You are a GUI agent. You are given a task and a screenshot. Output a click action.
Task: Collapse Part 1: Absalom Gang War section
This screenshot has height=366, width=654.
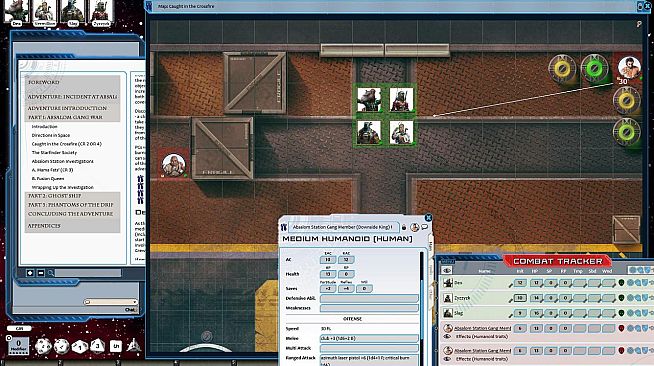pyautogui.click(x=65, y=117)
